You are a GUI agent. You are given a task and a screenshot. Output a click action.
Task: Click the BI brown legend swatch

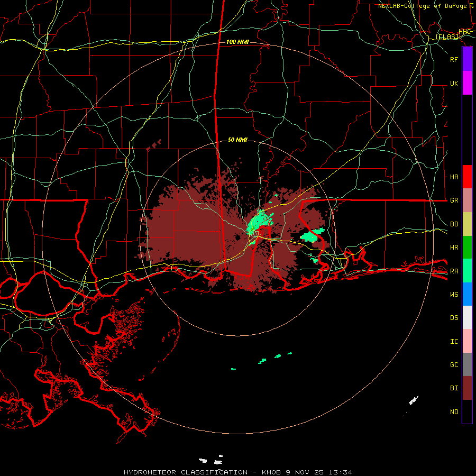coord(467,388)
